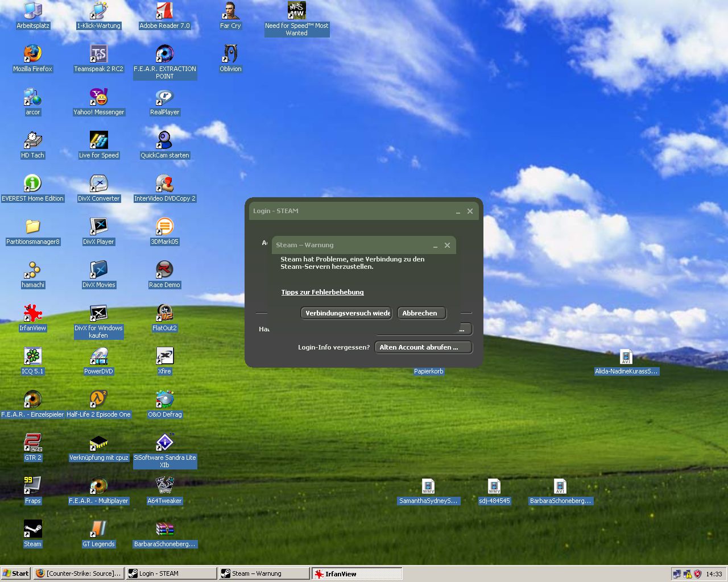This screenshot has height=582, width=728.
Task: Select the Papierkorb label
Action: (429, 371)
